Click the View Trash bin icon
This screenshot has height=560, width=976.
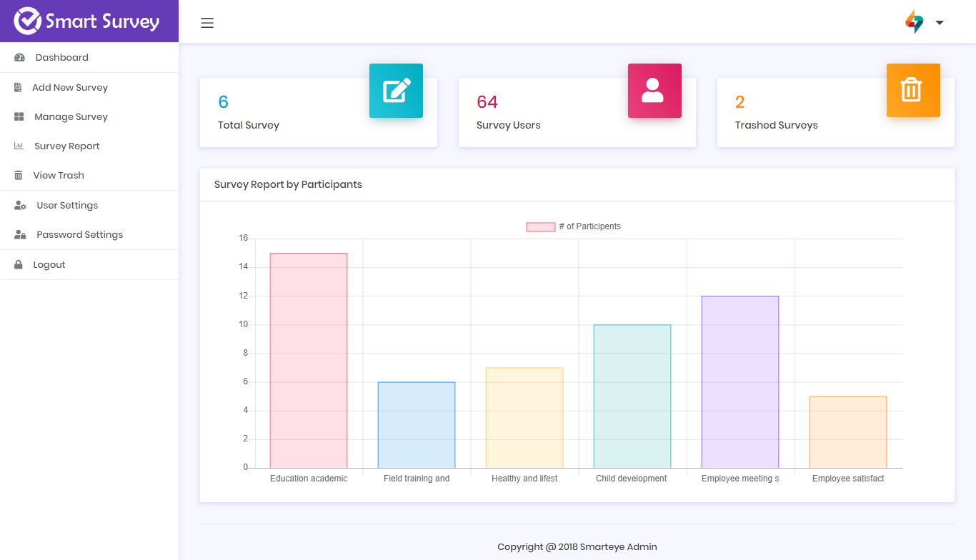pyautogui.click(x=19, y=175)
